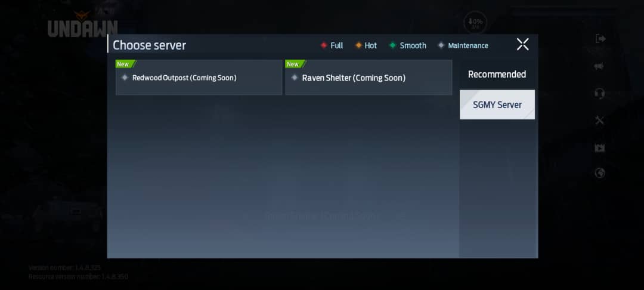Click the download progress circle indicator
Image resolution: width=644 pixels, height=290 pixels.
pyautogui.click(x=475, y=23)
